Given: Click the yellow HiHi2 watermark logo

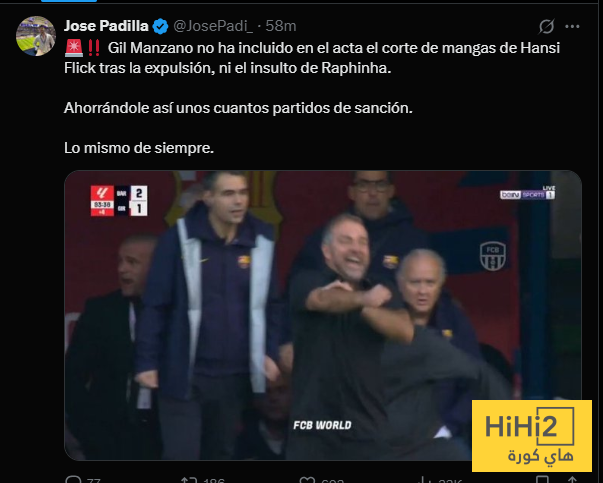Looking at the screenshot, I should (532, 436).
